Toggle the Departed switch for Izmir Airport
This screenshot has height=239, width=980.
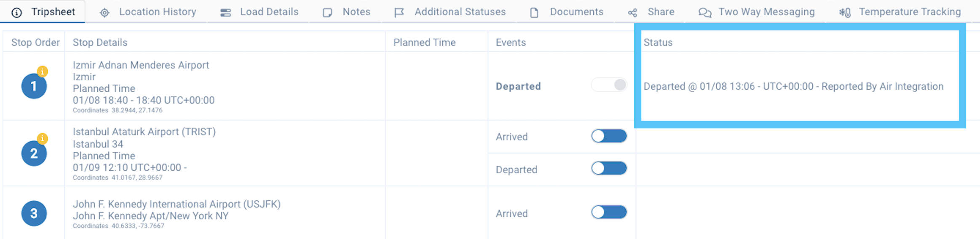click(609, 85)
